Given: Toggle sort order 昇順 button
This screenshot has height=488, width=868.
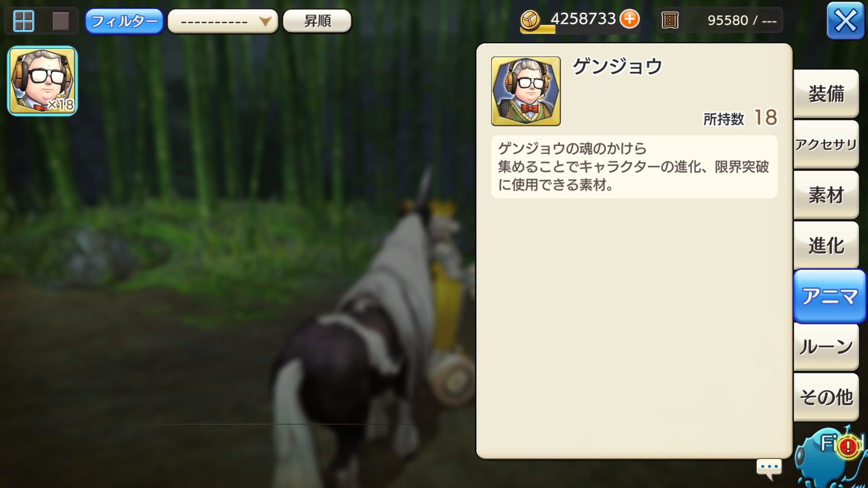Looking at the screenshot, I should coord(317,21).
